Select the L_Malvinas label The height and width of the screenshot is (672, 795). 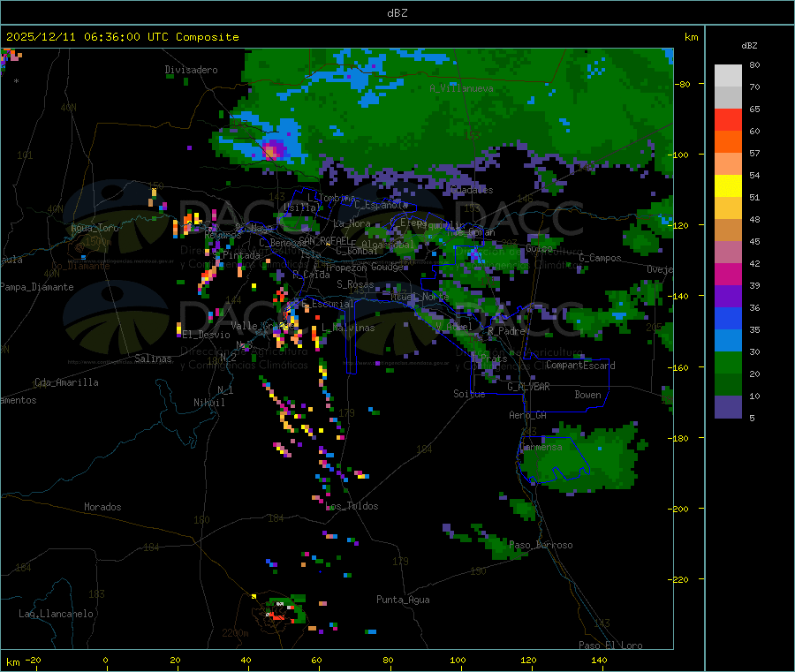348,328
